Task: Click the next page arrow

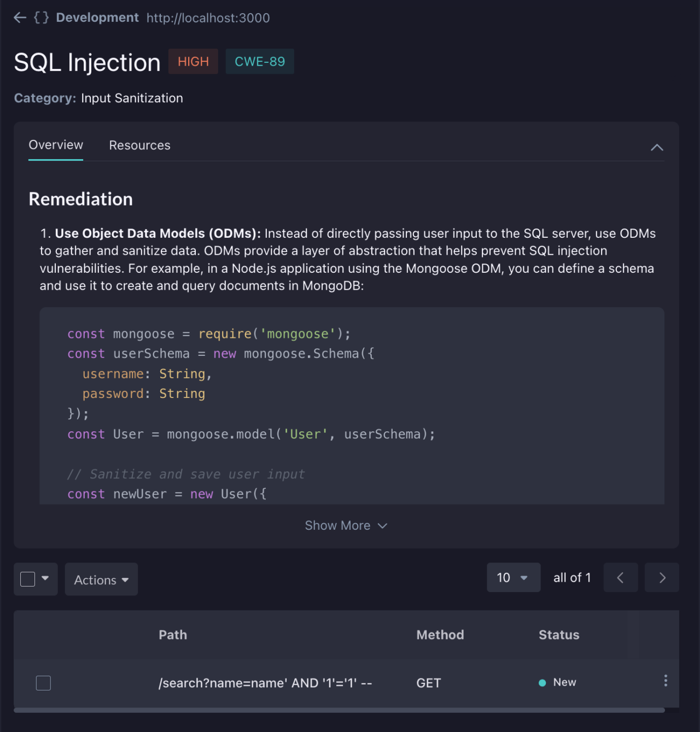Action: tap(662, 577)
